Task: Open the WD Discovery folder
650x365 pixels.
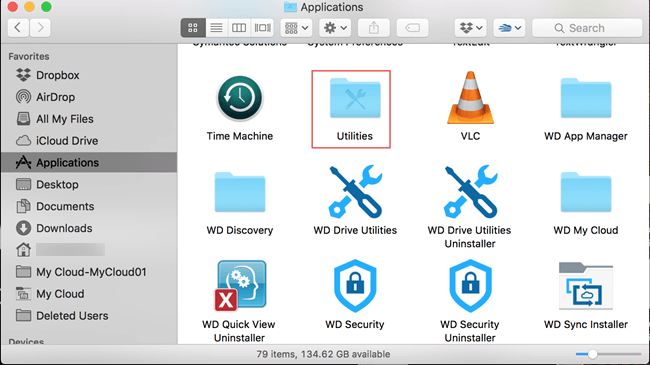Action: (x=240, y=192)
